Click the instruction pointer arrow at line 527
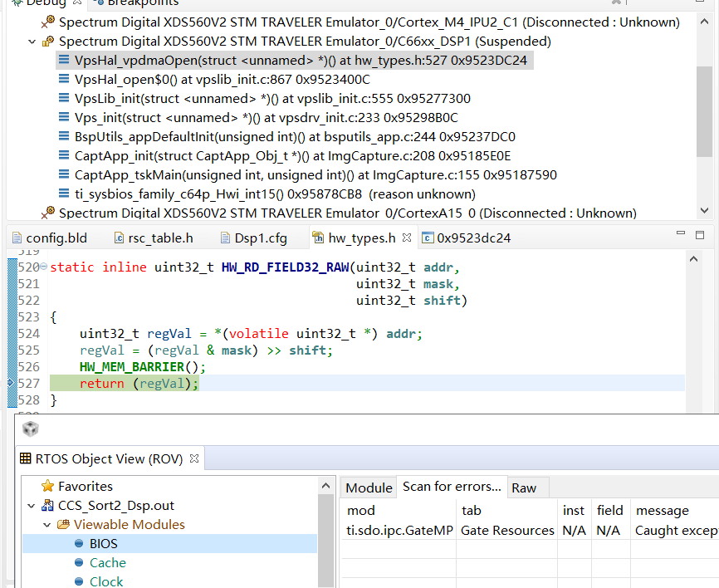Viewport: 719px width, 588px height. click(x=11, y=383)
